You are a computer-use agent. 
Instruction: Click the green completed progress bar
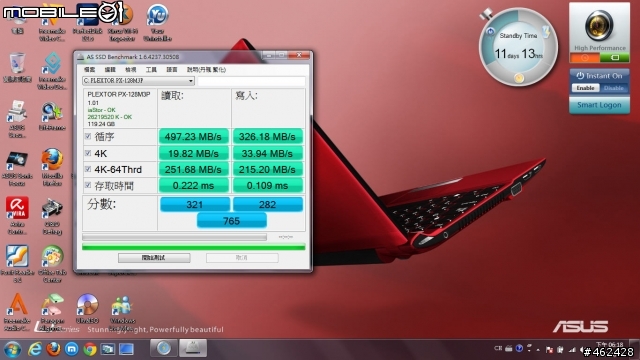pos(193,247)
